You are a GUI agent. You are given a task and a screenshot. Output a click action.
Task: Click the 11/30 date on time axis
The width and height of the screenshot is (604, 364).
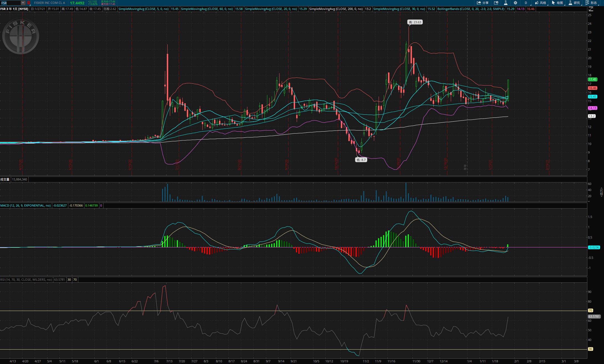coord(416,361)
